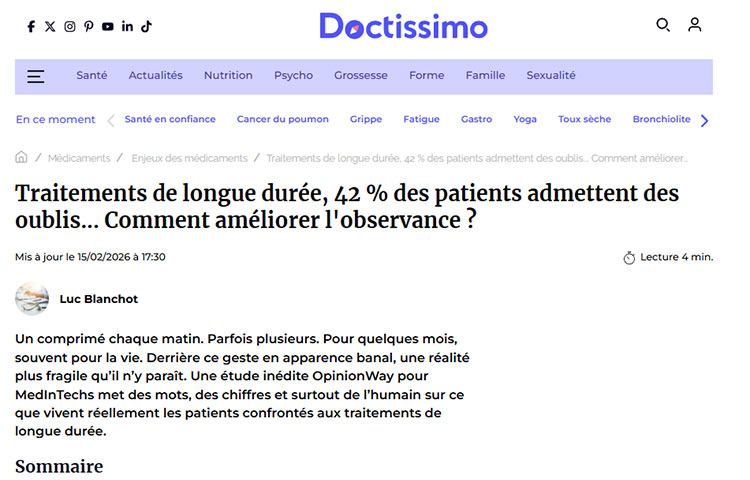
Task: Click the X (Twitter) social icon
Action: tap(50, 27)
